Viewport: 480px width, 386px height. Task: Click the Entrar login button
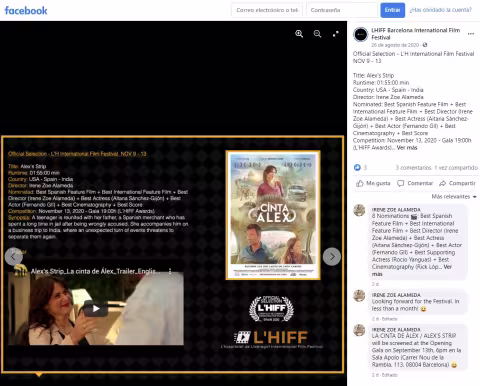coord(393,10)
